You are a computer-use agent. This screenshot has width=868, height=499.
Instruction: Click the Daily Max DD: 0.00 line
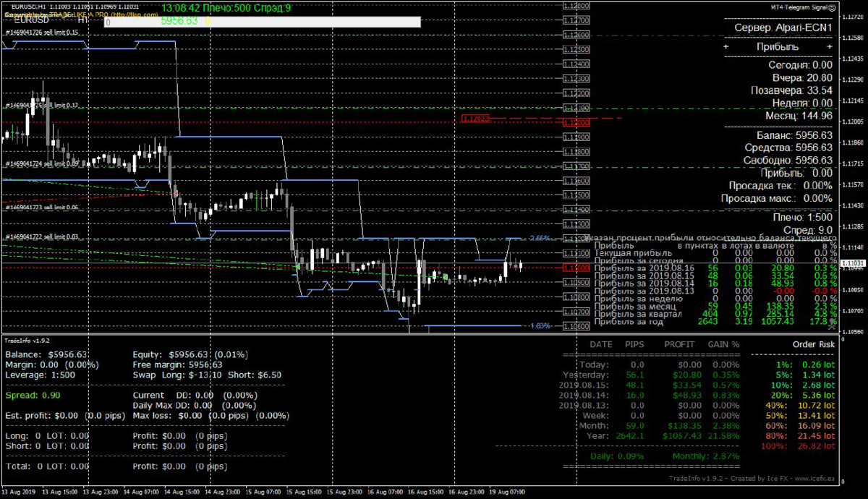(195, 406)
